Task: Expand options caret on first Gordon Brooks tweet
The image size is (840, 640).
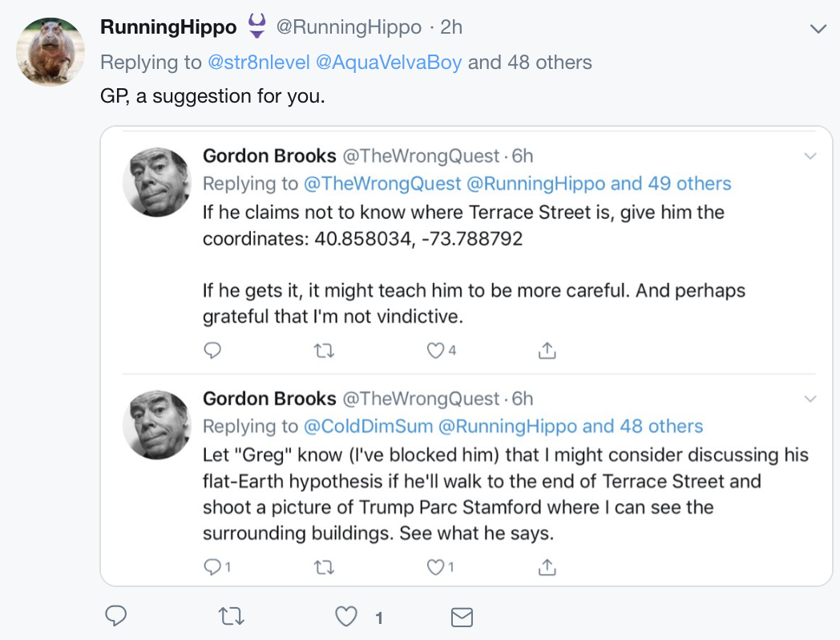Action: [x=810, y=156]
